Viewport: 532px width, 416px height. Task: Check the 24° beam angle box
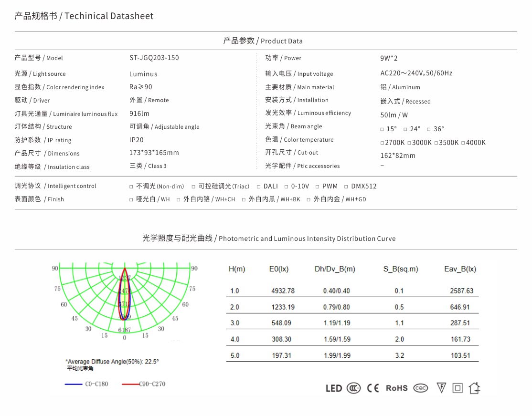(x=405, y=129)
